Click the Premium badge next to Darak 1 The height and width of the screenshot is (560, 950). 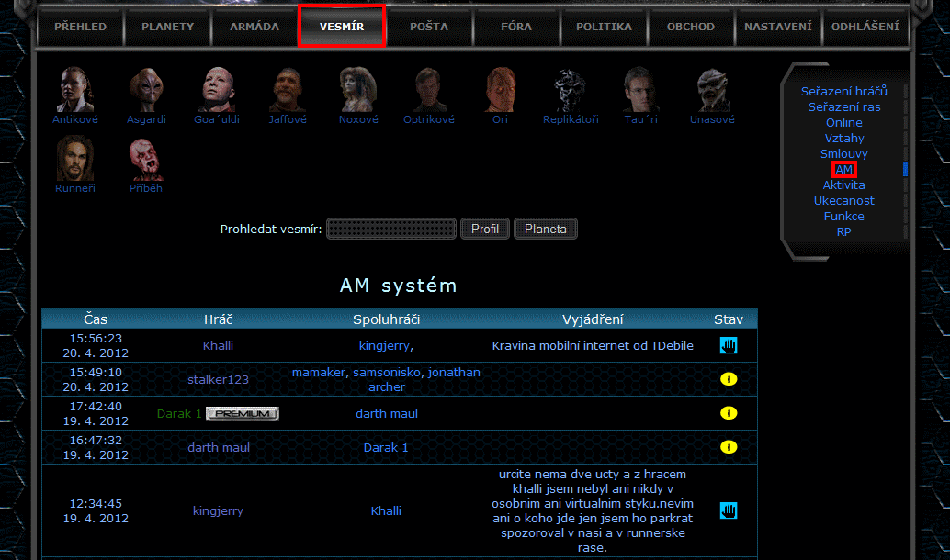243,414
